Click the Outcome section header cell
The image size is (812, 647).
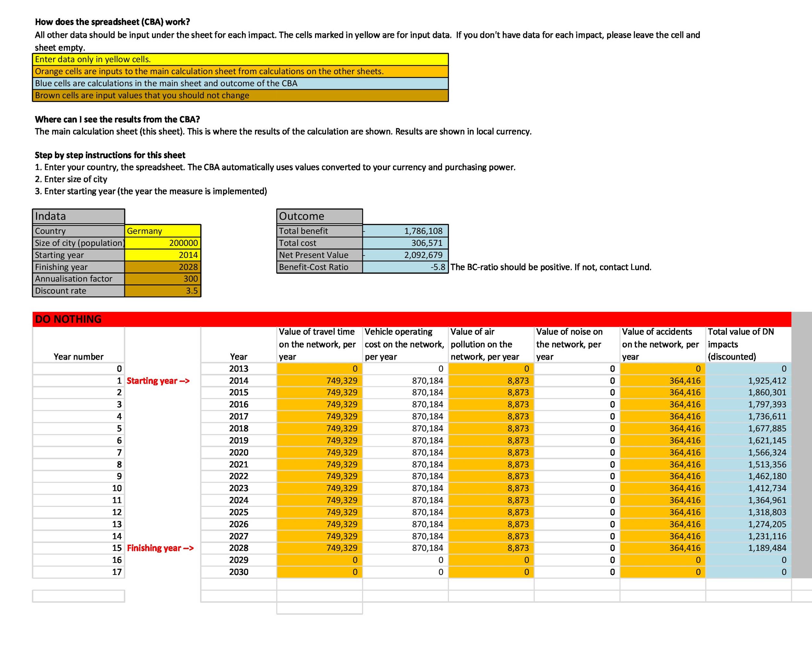coord(319,216)
